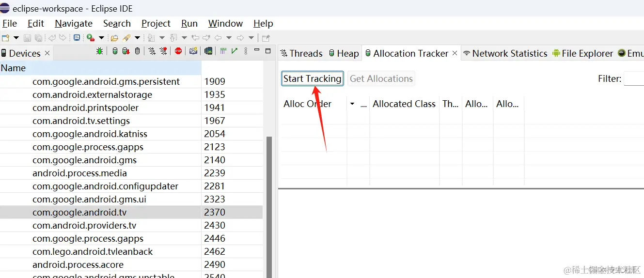Switch to the File Explorer tab
644x278 pixels.
click(x=583, y=53)
